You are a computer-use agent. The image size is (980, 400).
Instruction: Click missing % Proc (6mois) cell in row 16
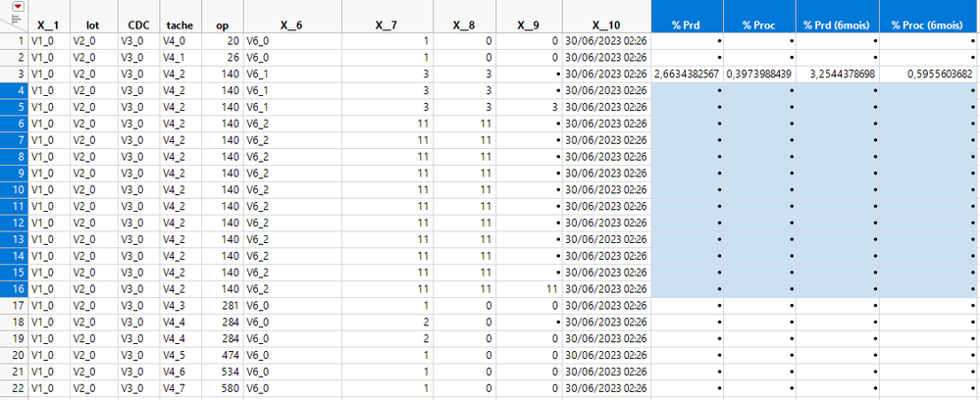click(x=929, y=289)
